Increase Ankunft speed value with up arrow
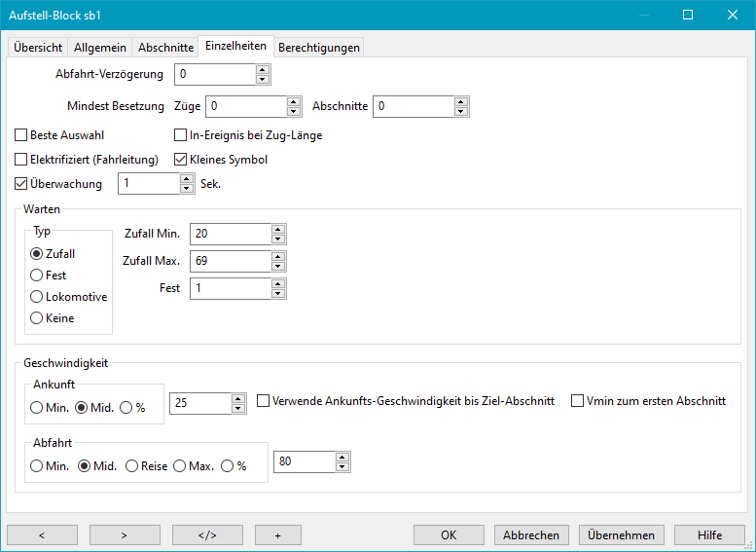756x552 pixels. (236, 396)
